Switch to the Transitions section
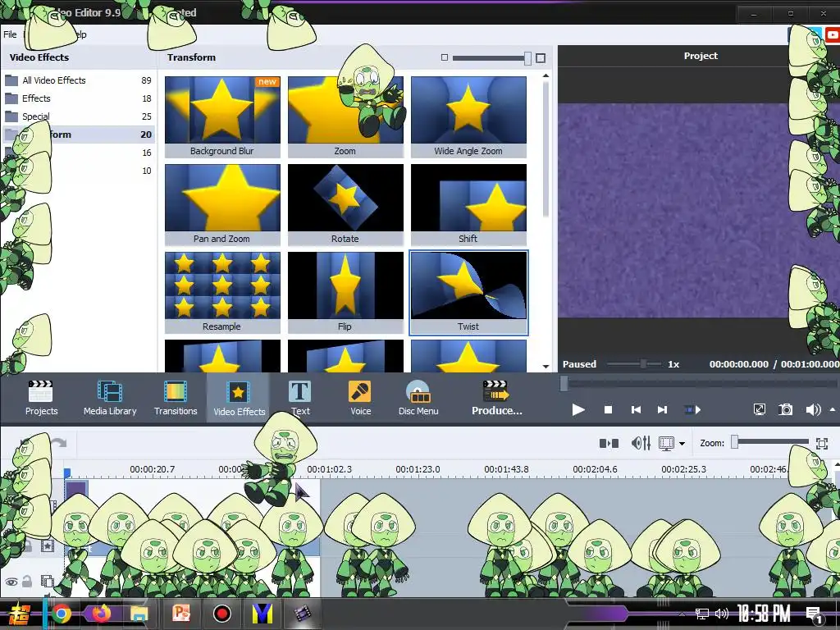 [x=176, y=397]
